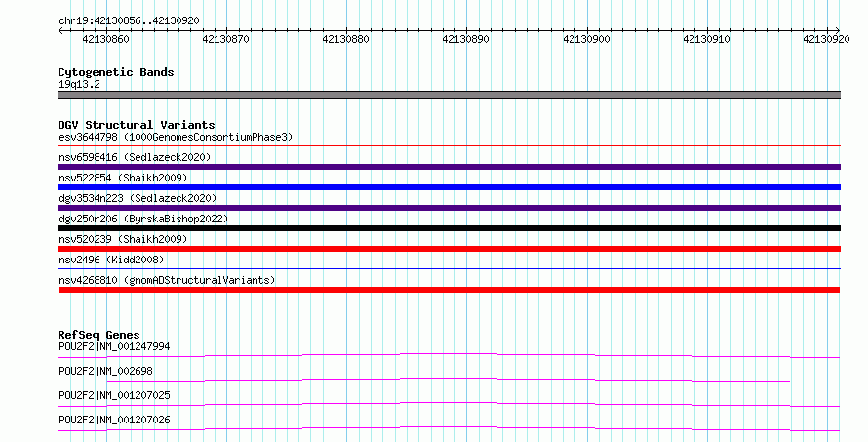Click the ruler tick labeled 42130880
This screenshot has height=442, width=868.
(346, 39)
